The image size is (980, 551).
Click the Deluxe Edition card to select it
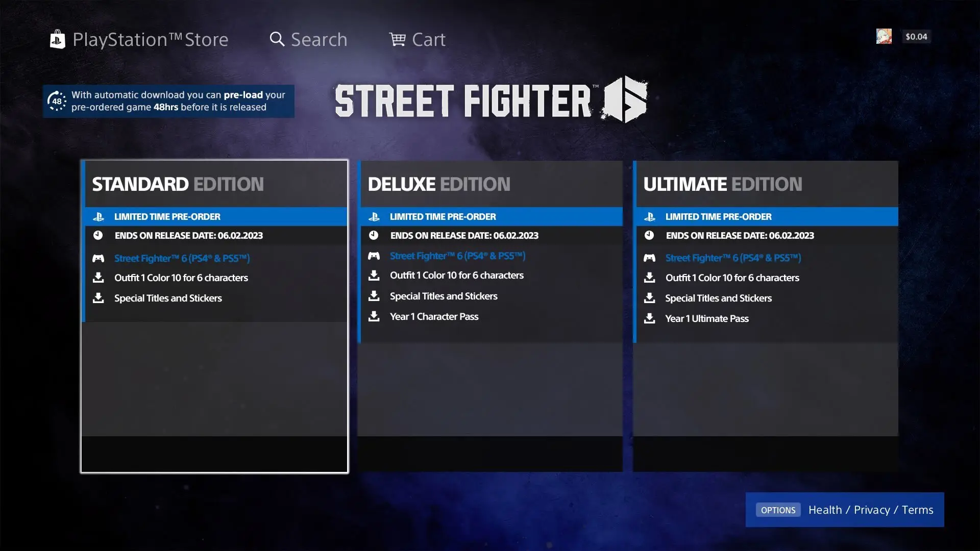click(x=490, y=316)
